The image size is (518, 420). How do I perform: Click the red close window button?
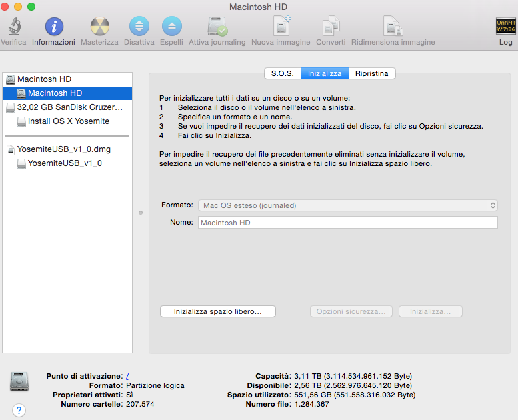pos(5,6)
